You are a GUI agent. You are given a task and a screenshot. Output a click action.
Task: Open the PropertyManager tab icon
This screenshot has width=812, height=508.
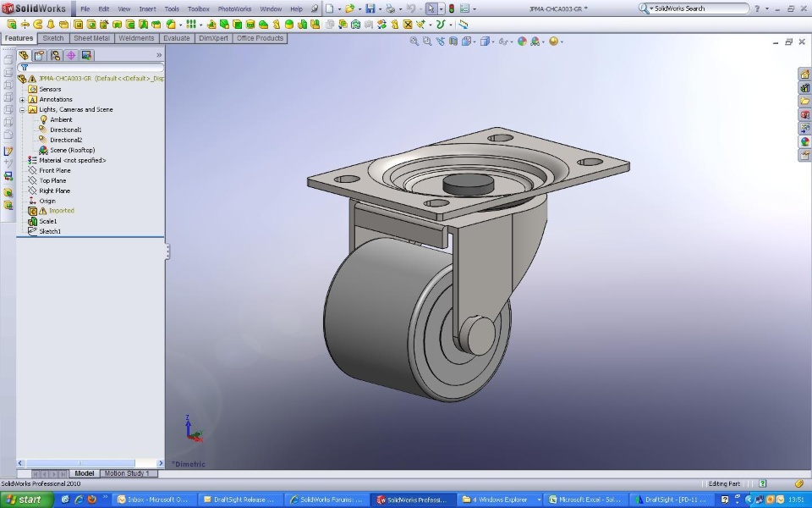[40, 56]
